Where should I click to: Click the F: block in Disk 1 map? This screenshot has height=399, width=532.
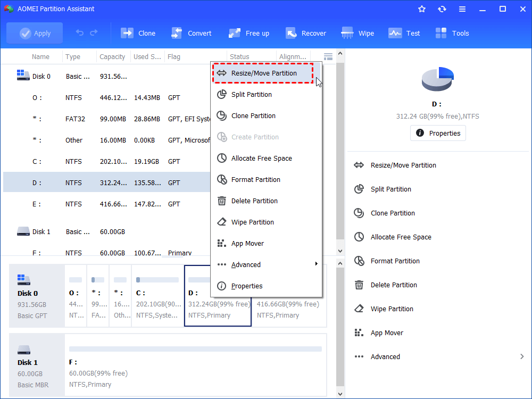coord(195,365)
